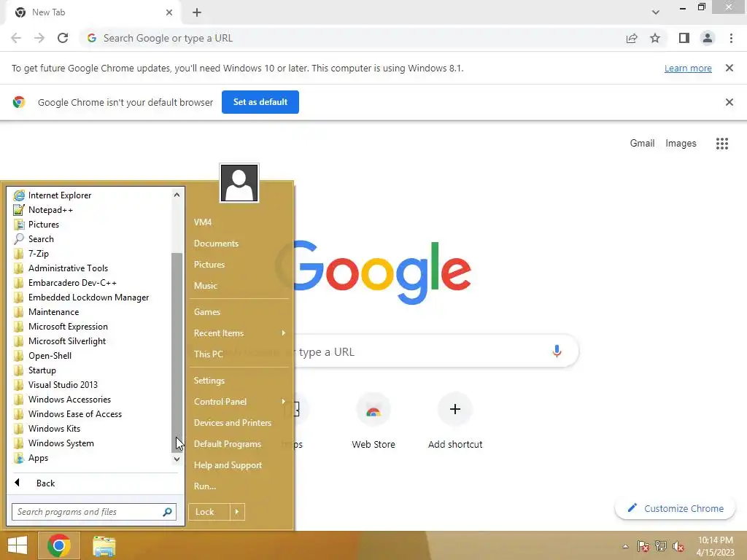
Task: Click the Learn more link
Action: pyautogui.click(x=688, y=68)
